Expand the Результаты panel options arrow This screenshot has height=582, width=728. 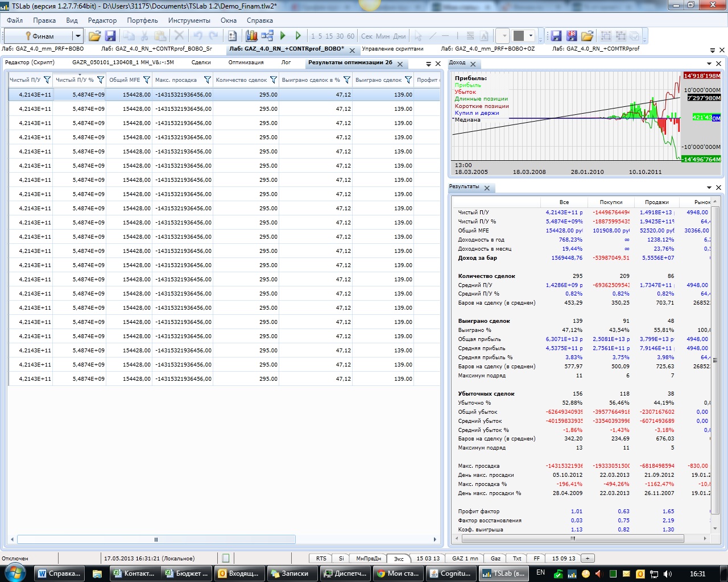click(x=709, y=188)
